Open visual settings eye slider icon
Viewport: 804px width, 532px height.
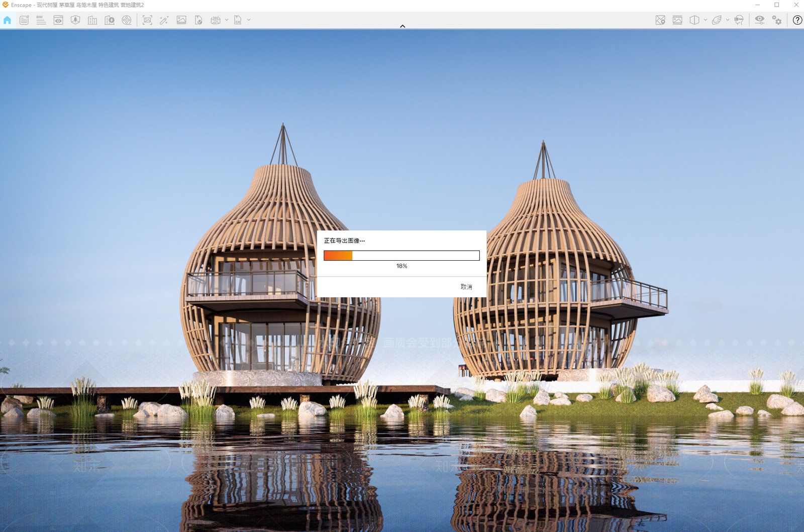pos(760,20)
